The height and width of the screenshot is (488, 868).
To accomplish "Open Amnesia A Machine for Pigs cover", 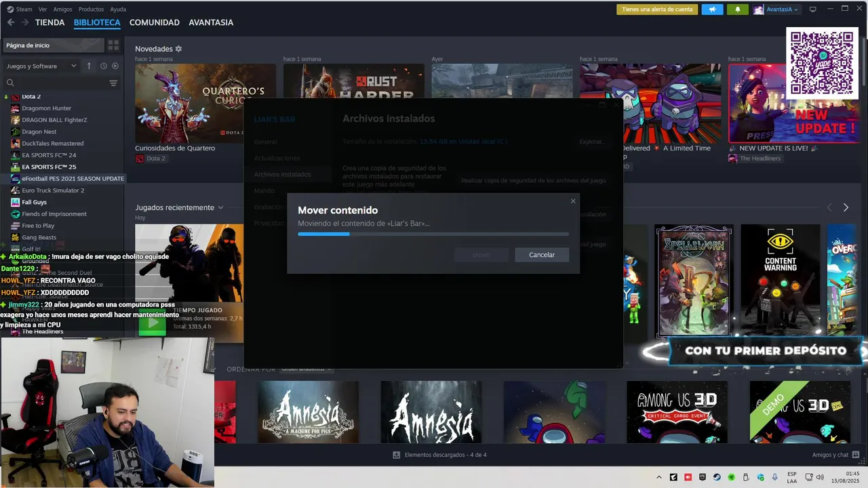I will tap(308, 412).
